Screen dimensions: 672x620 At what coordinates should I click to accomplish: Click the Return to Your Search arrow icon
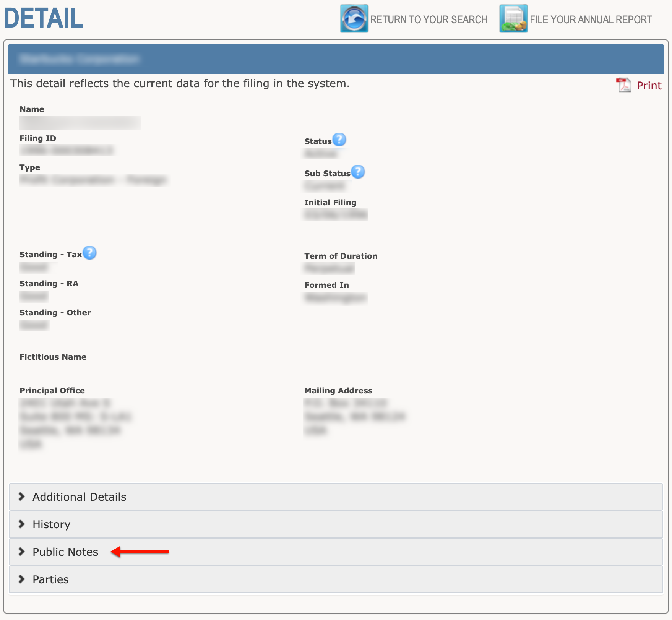(x=354, y=19)
